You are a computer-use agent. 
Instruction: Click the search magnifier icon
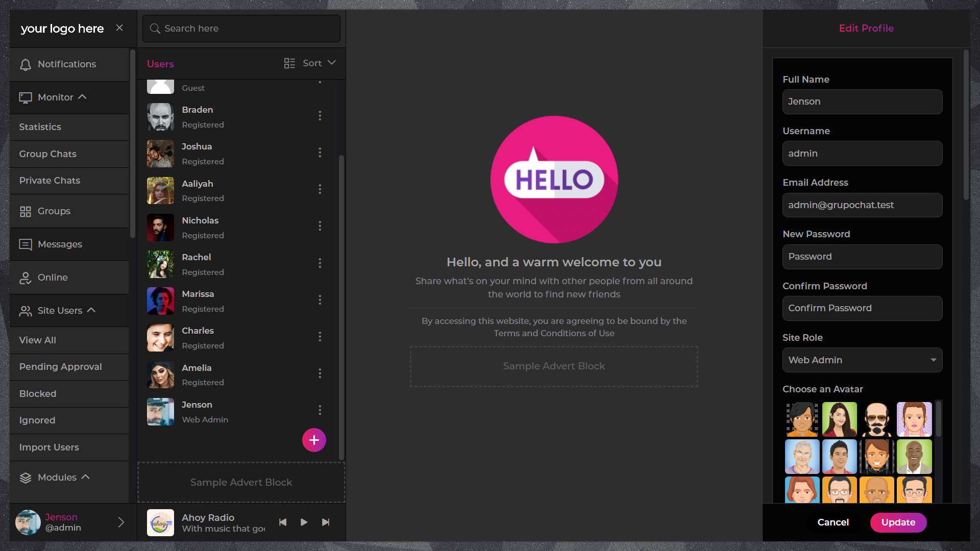click(x=155, y=29)
